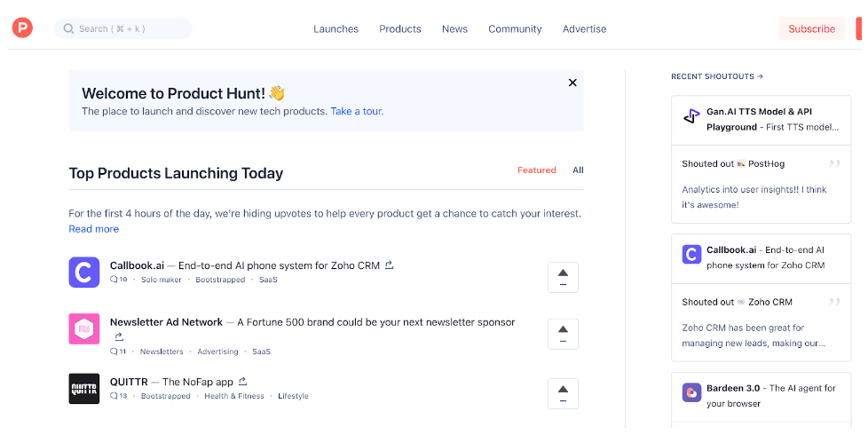Image resolution: width=868 pixels, height=435 pixels.
Task: Read the Zoho CRM shoutout text
Action: pos(754,336)
